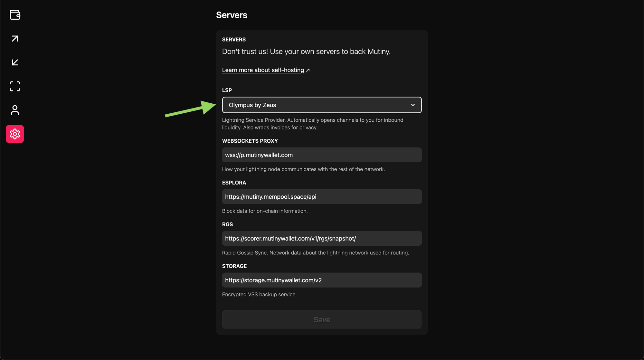644x360 pixels.
Task: Open the QR scan icon in sidebar
Action: point(15,86)
